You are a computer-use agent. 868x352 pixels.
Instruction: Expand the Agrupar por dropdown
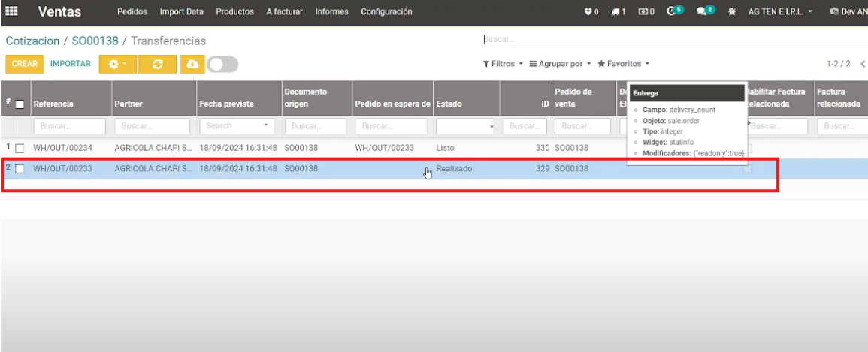pos(560,64)
